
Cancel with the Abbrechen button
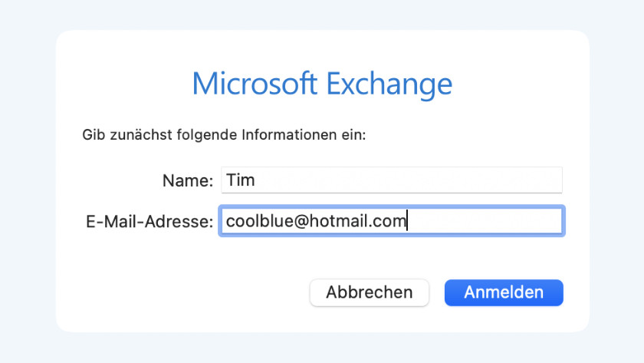pyautogui.click(x=370, y=292)
